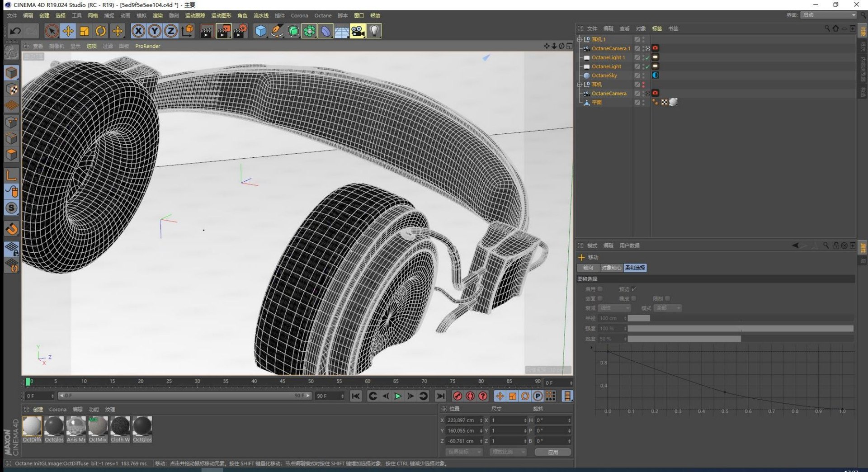Click the camera object icon

358,31
